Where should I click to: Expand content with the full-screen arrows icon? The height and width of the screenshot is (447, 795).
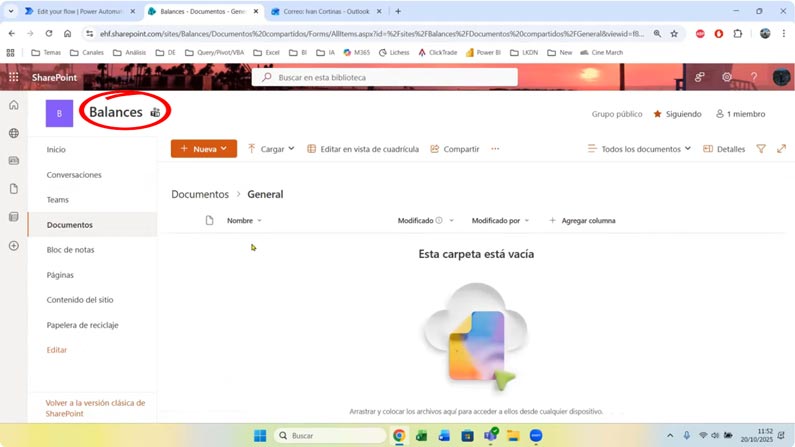(x=781, y=148)
